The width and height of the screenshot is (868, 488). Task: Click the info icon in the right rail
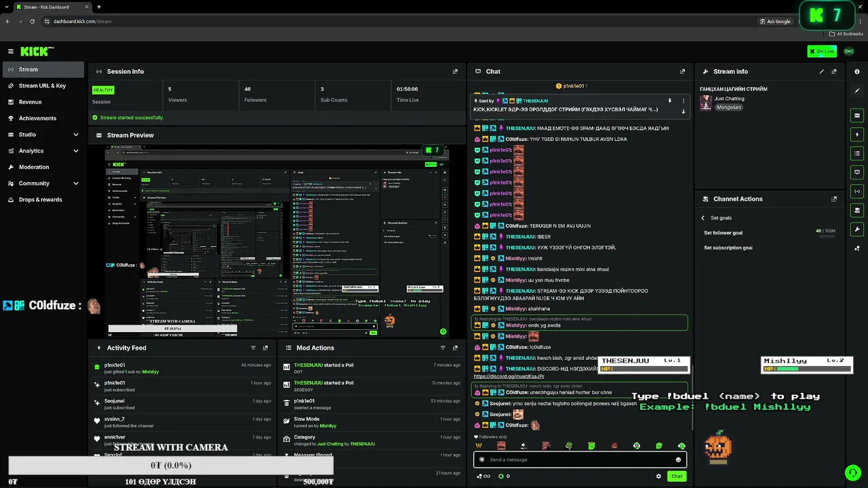[857, 71]
